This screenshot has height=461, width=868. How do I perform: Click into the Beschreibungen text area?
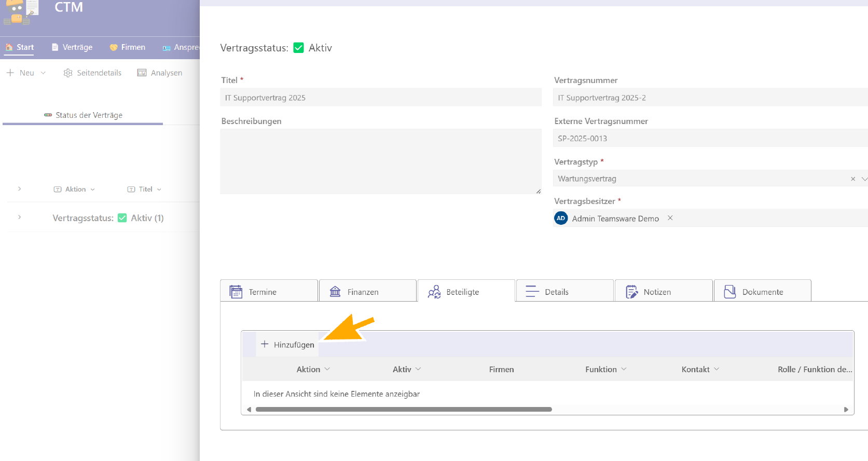pyautogui.click(x=380, y=161)
